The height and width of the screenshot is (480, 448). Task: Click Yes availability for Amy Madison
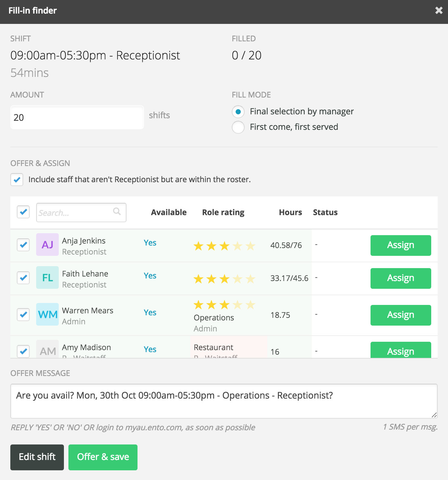tap(150, 349)
